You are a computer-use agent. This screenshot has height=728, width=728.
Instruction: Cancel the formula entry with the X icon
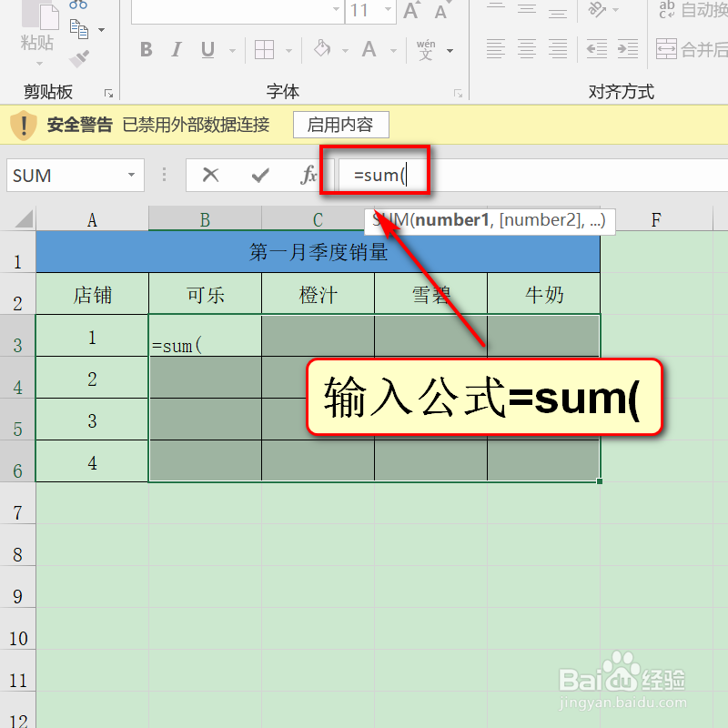[x=211, y=175]
